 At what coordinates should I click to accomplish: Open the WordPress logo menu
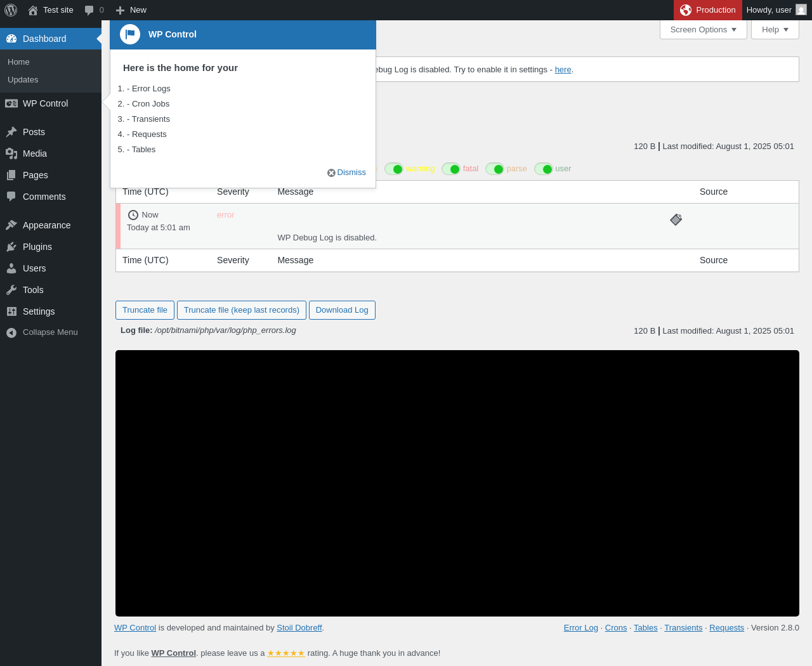tap(11, 10)
